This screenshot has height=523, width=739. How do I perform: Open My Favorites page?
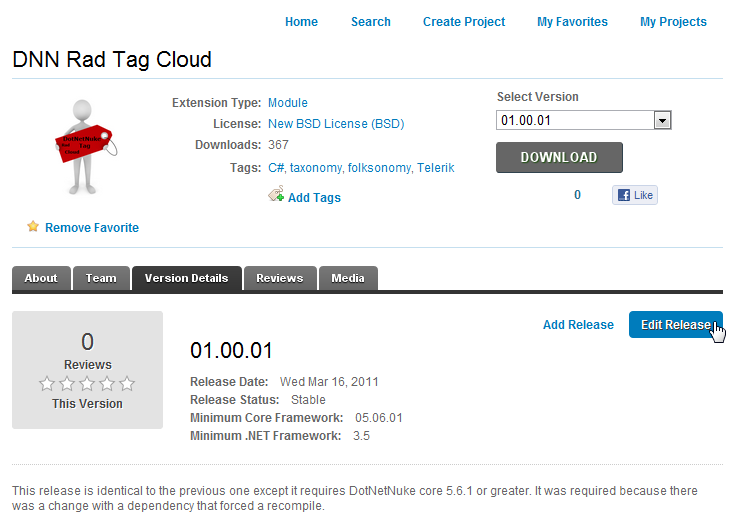[572, 22]
